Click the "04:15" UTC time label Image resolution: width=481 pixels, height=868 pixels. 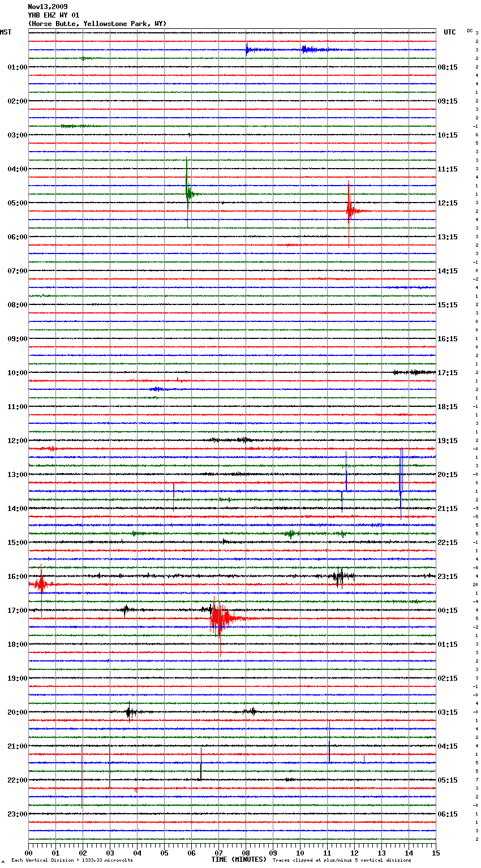pyautogui.click(x=448, y=746)
